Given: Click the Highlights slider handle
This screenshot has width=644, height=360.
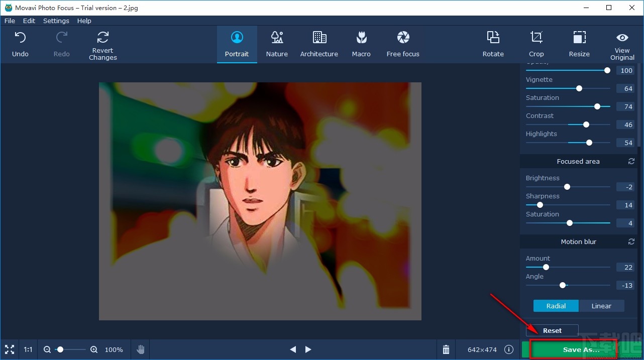Looking at the screenshot, I should [x=589, y=143].
